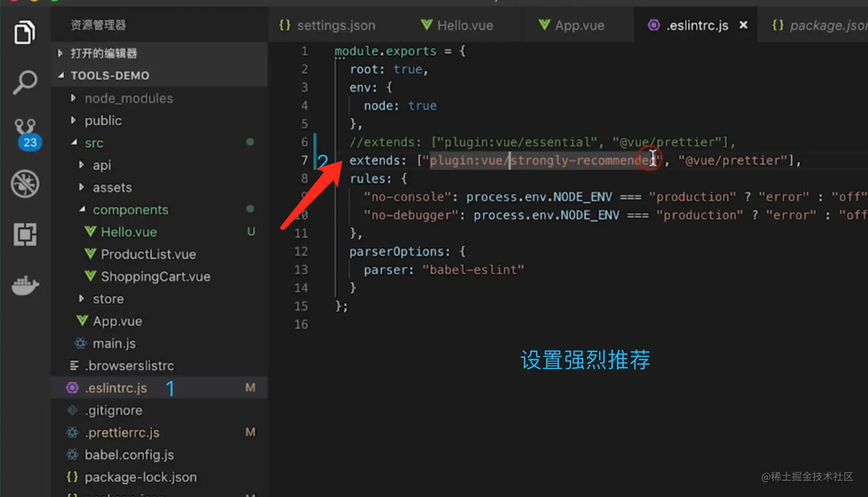The width and height of the screenshot is (868, 497).
Task: Click the "no-console" rule key
Action: [408, 197]
